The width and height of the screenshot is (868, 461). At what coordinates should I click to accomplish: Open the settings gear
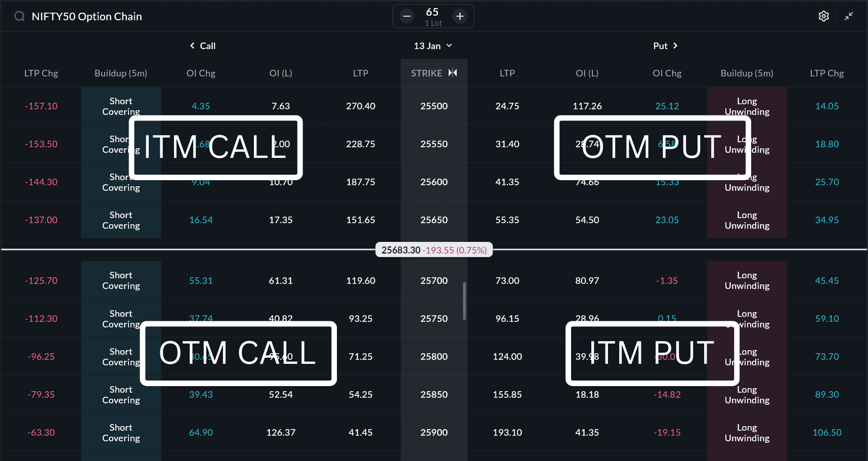(823, 16)
